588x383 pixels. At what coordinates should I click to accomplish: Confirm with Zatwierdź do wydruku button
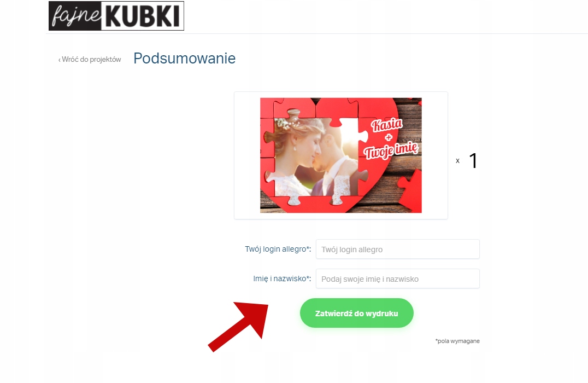[x=357, y=313]
